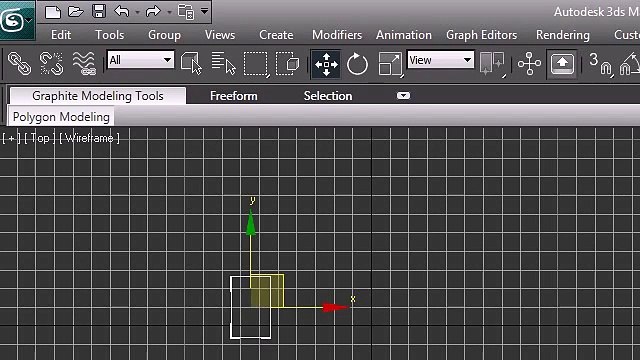The height and width of the screenshot is (360, 640).
Task: Click the [Top] viewport view label
Action: [x=40, y=138]
